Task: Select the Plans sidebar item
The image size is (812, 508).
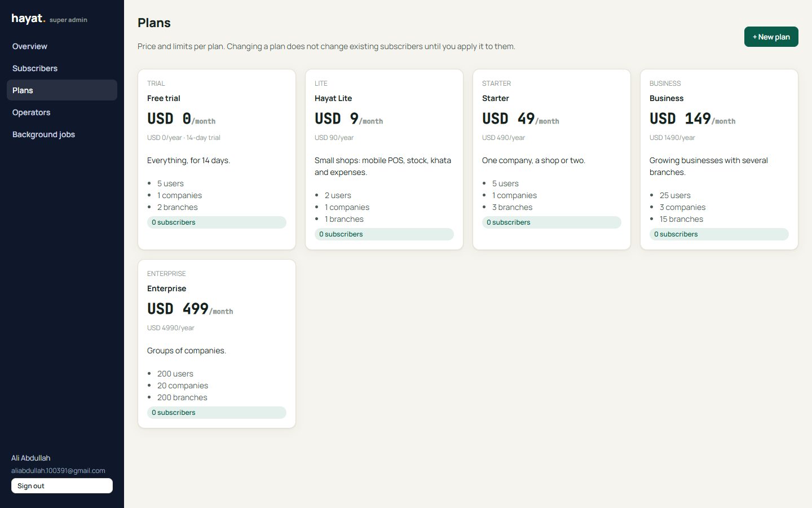Action: pos(62,90)
